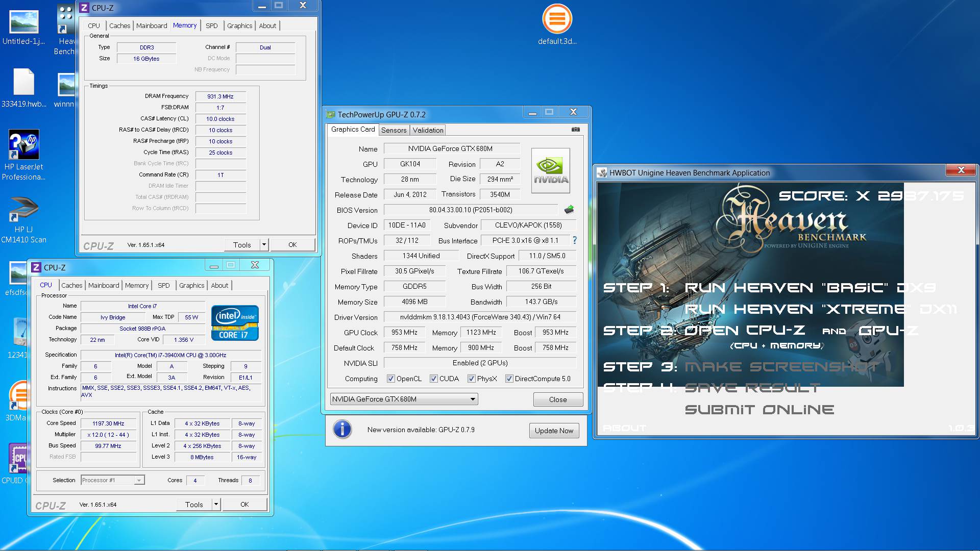
Task: Click Tools button in Memory CPU-Z window
Action: click(242, 245)
